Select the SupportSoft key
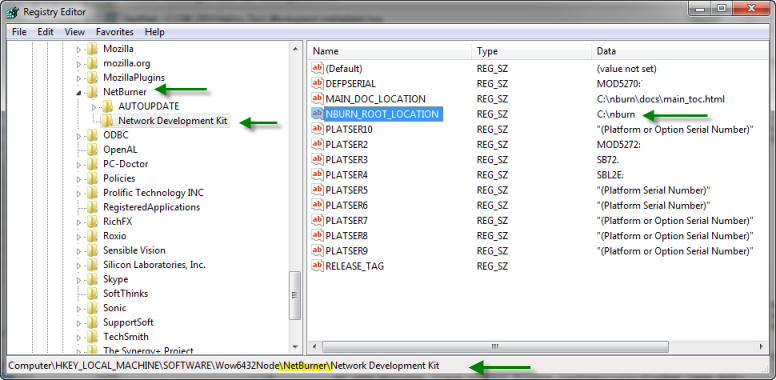776x380 pixels. point(128,322)
